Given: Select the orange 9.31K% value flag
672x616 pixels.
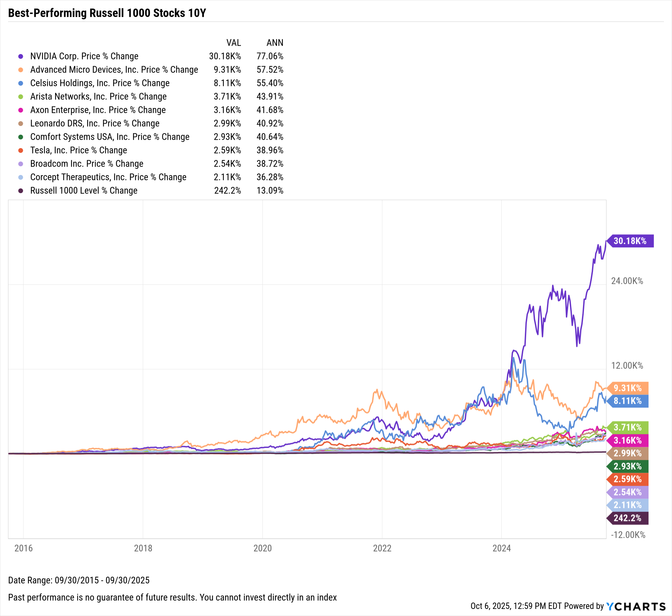Looking at the screenshot, I should pos(627,388).
